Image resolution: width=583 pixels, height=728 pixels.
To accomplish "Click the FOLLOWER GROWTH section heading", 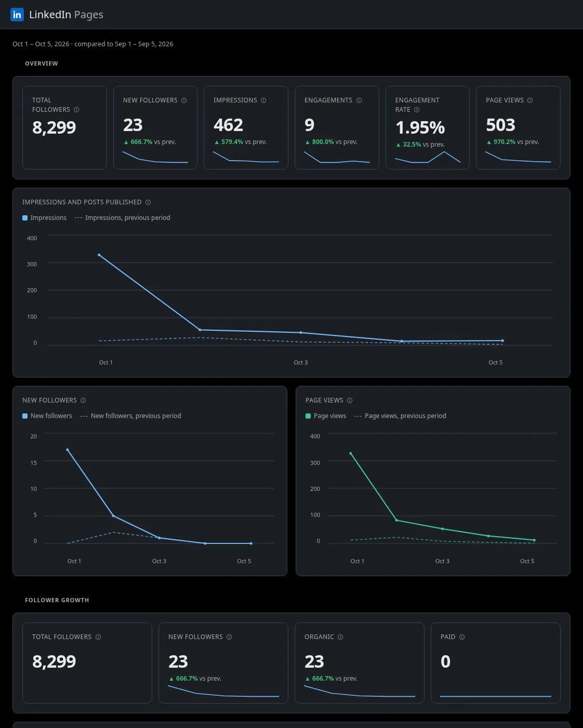I will click(x=57, y=600).
